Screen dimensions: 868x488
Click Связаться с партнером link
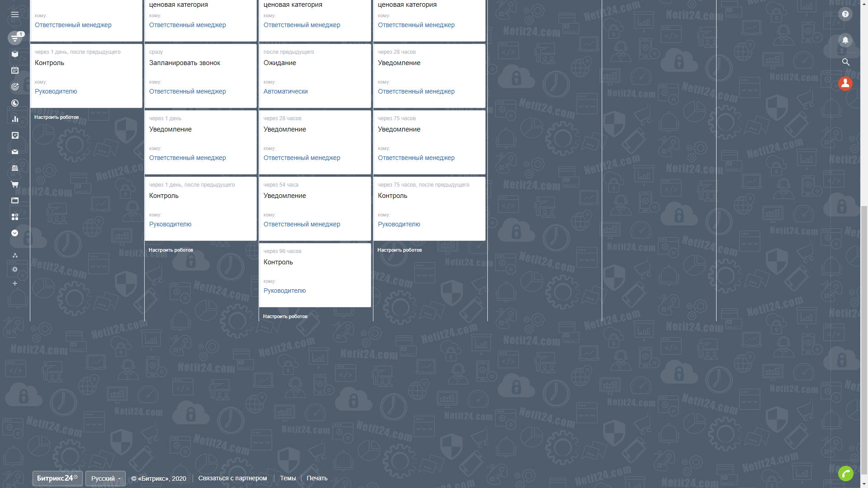232,478
